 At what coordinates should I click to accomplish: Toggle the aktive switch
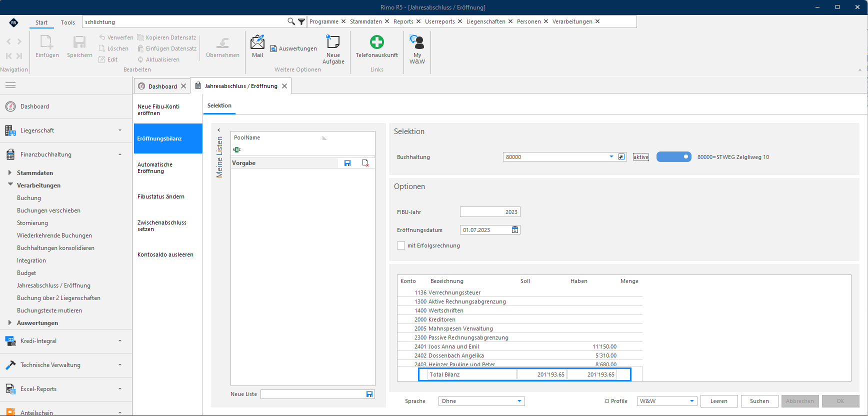673,157
